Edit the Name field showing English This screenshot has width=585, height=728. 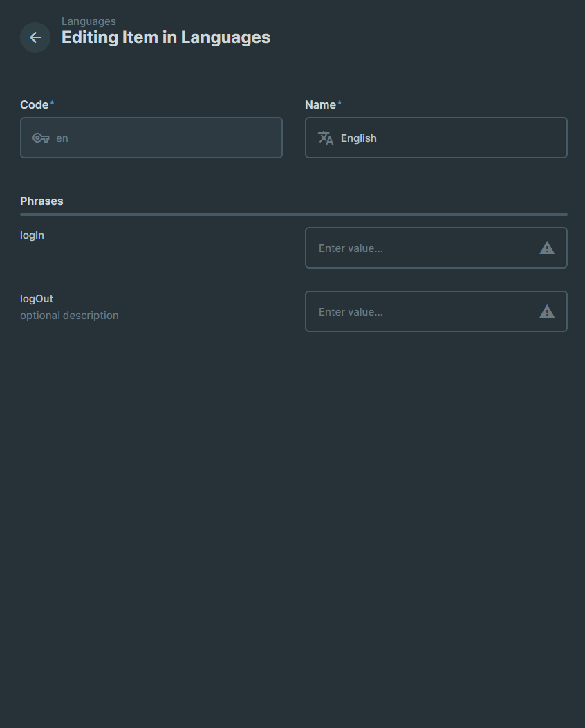click(436, 138)
